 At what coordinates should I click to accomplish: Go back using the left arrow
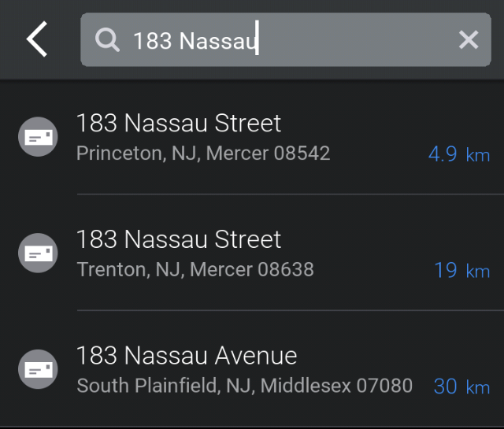[37, 39]
